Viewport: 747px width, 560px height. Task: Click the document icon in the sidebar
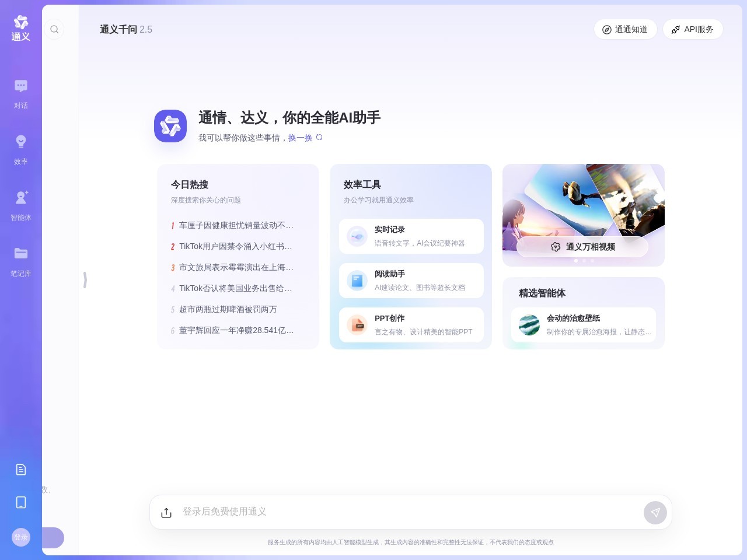click(x=21, y=470)
